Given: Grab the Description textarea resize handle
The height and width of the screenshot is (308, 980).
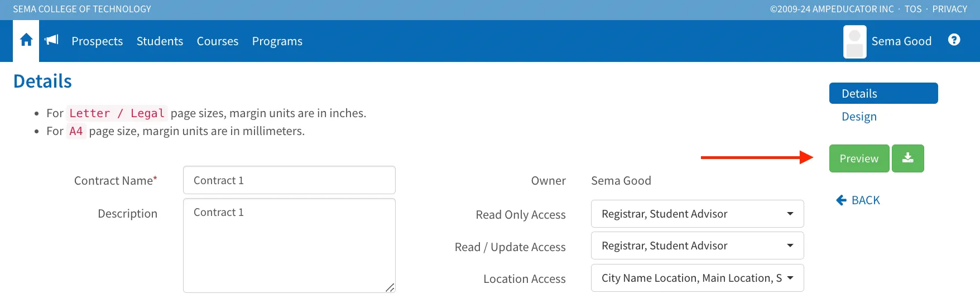Looking at the screenshot, I should point(390,287).
